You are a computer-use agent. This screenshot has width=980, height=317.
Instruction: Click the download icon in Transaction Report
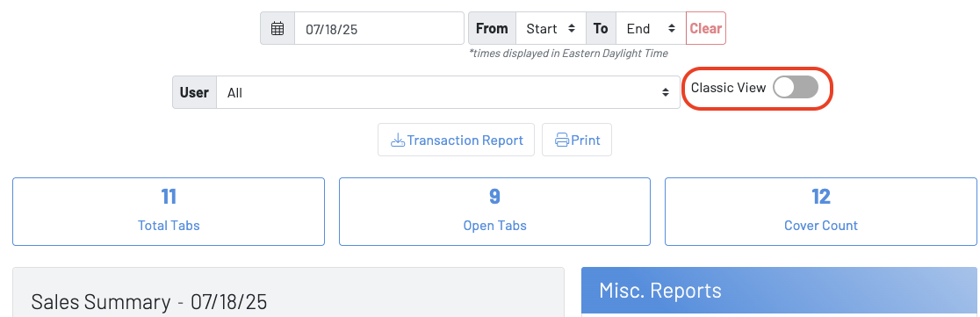[x=398, y=140]
